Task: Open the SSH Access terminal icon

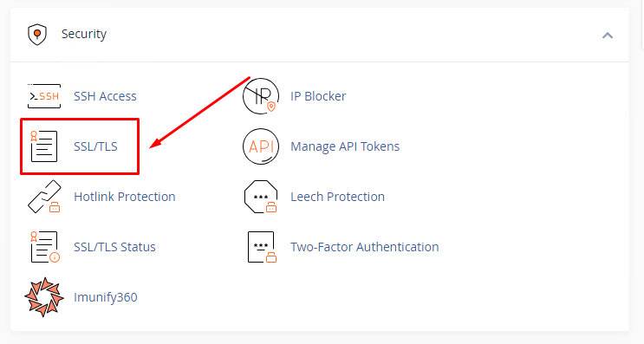Action: (x=44, y=96)
